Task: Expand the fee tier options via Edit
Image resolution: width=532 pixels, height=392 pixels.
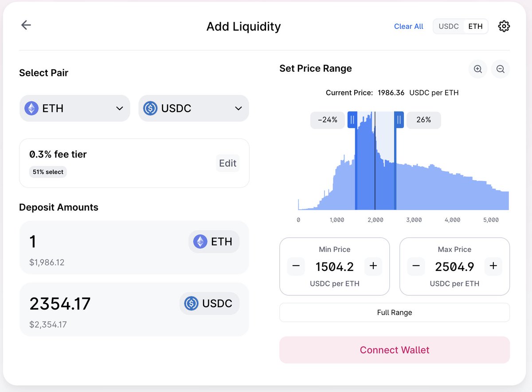Action: pyautogui.click(x=227, y=163)
